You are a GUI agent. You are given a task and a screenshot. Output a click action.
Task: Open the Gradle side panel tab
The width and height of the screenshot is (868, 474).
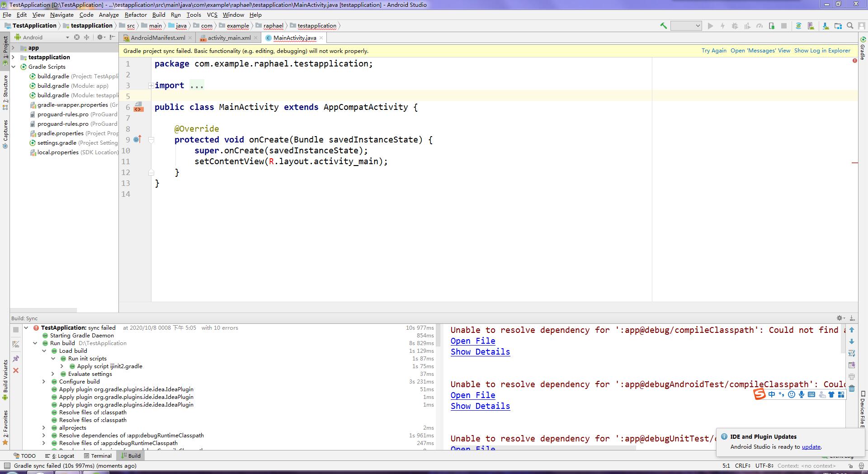[x=863, y=49]
